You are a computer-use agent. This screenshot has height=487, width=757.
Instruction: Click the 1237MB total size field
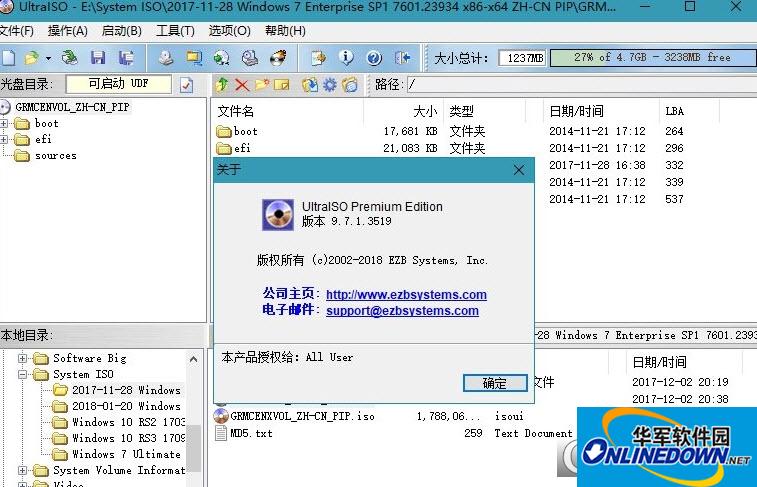(522, 58)
